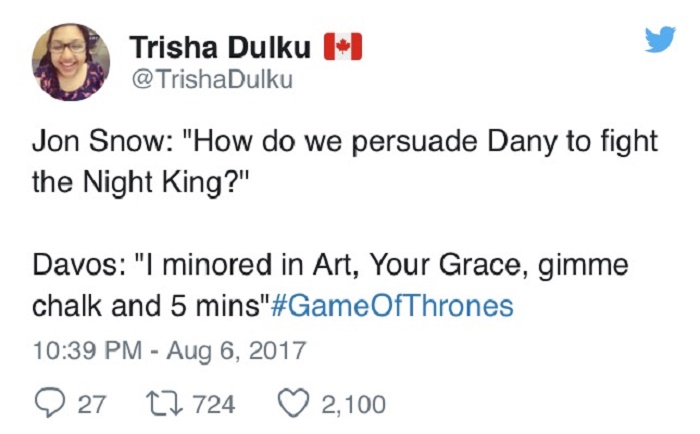The image size is (700, 434).
Task: Open Trisha Dulku's profile picture
Action: (71, 62)
